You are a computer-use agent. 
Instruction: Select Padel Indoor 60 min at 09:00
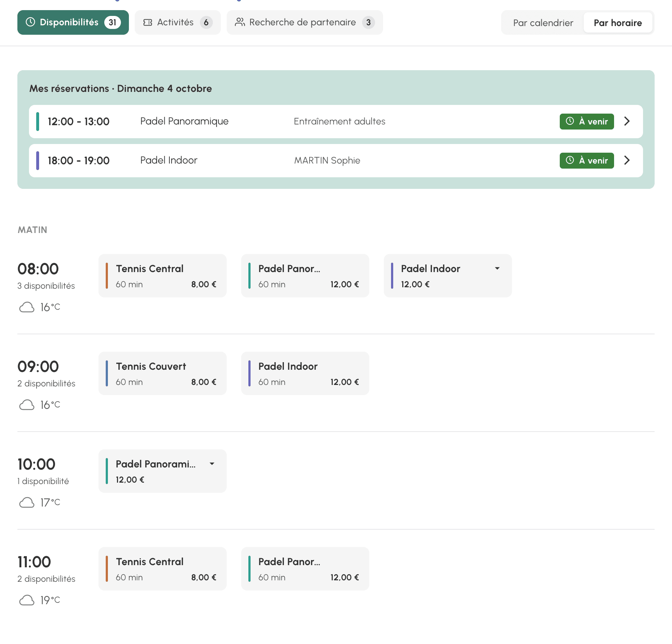point(305,373)
